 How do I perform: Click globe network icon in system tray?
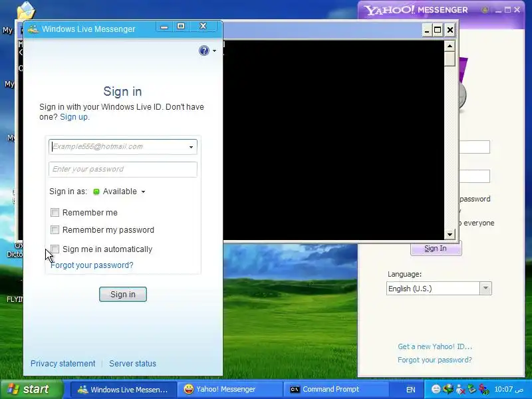(448, 388)
